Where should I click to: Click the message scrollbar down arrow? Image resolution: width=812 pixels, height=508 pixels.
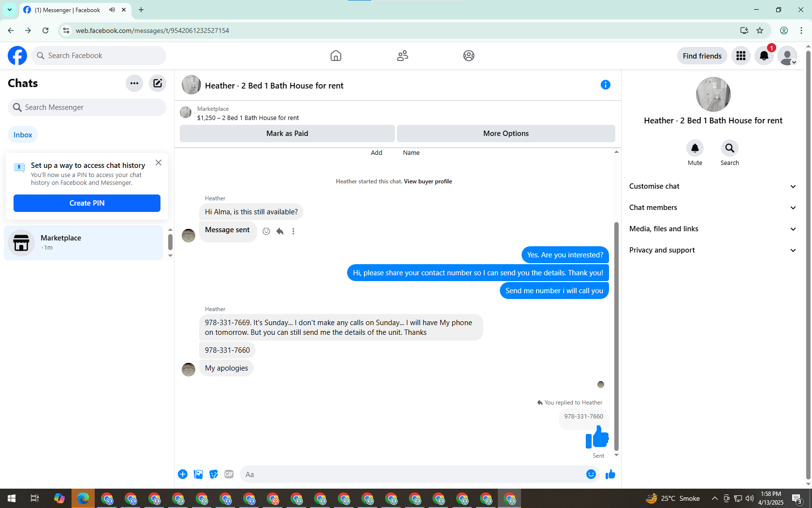tap(616, 455)
